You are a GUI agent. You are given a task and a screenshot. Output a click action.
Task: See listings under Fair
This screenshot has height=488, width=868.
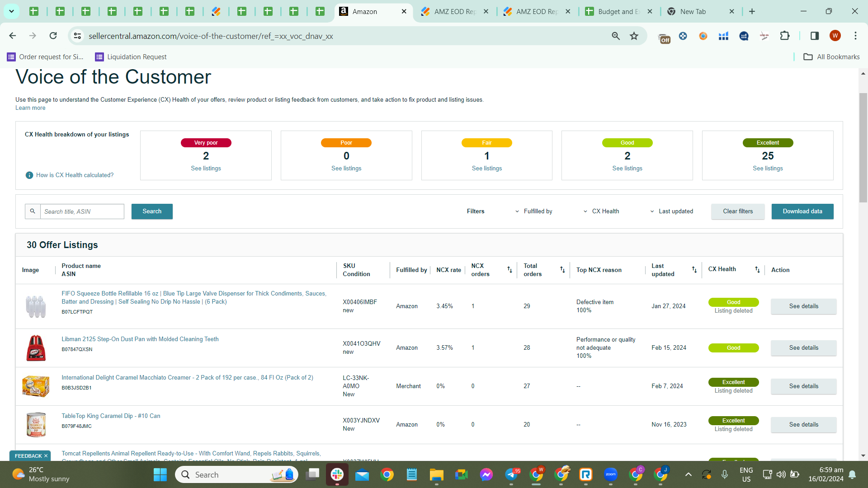pyautogui.click(x=487, y=169)
